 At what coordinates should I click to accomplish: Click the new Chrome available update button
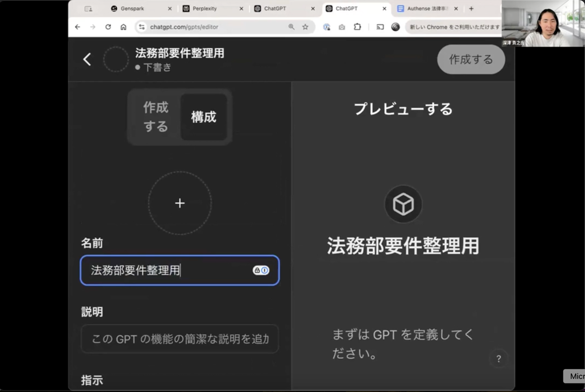(x=454, y=27)
